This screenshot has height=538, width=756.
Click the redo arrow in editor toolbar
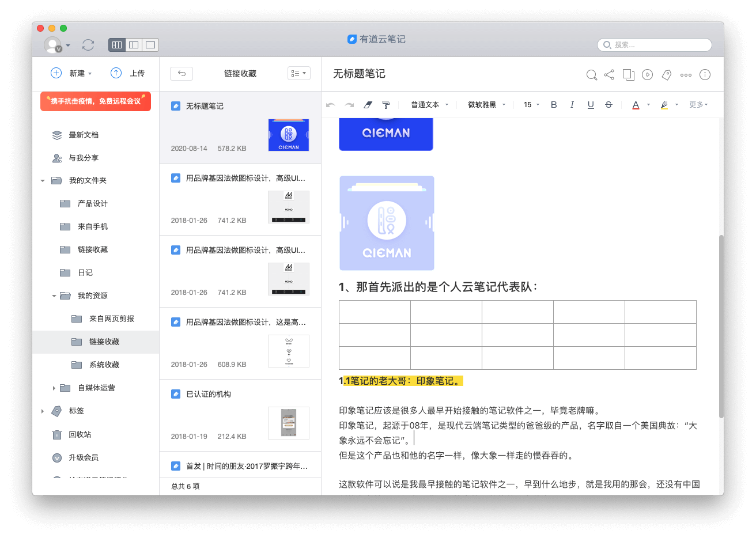pos(349,105)
